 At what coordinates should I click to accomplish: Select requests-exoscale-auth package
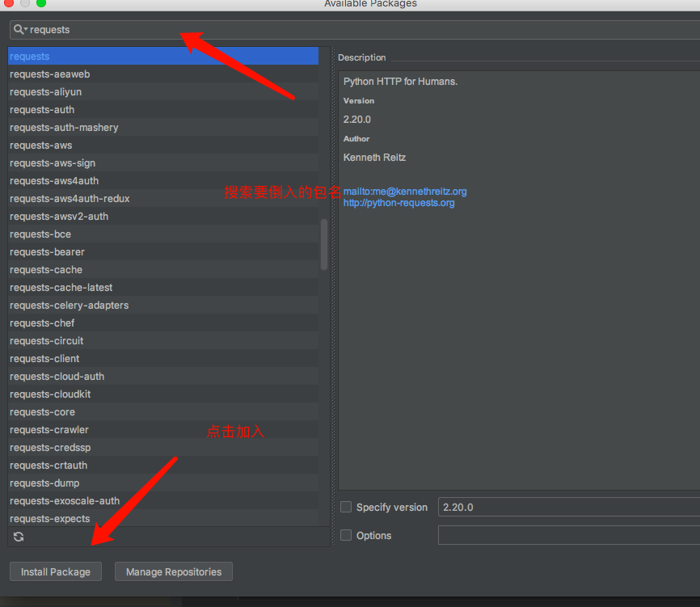pos(163,501)
